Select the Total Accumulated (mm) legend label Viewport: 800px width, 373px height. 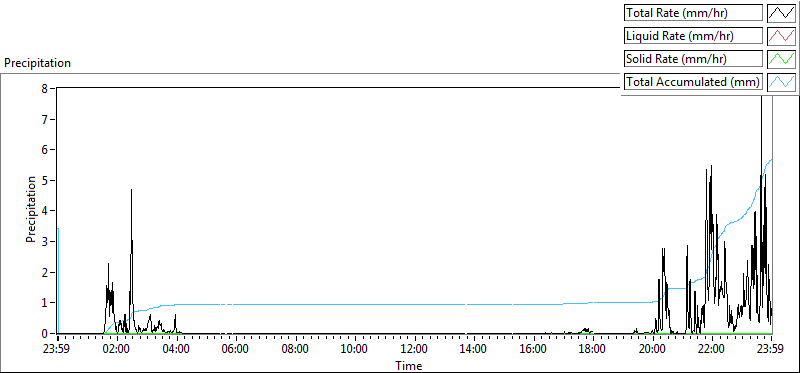(x=693, y=82)
